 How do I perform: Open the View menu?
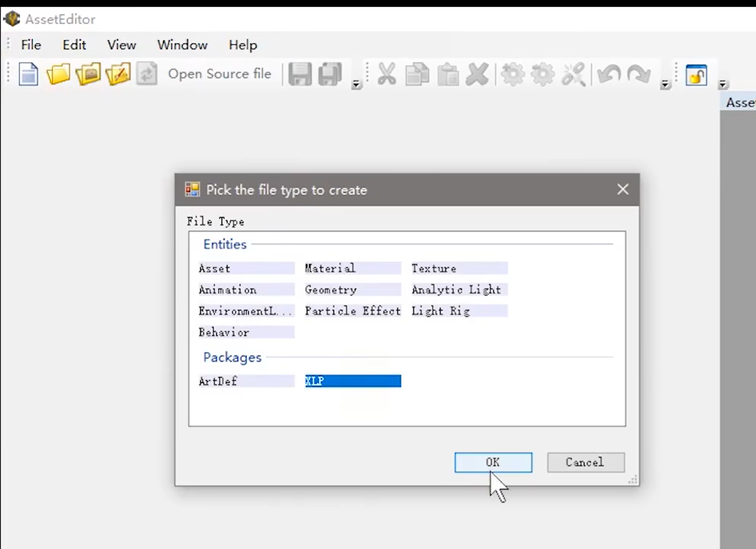(122, 45)
